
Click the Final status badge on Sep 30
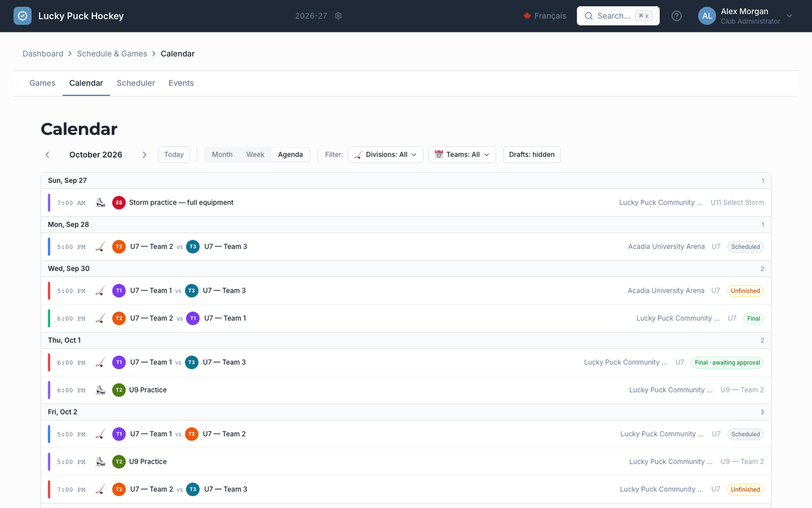[754, 318]
